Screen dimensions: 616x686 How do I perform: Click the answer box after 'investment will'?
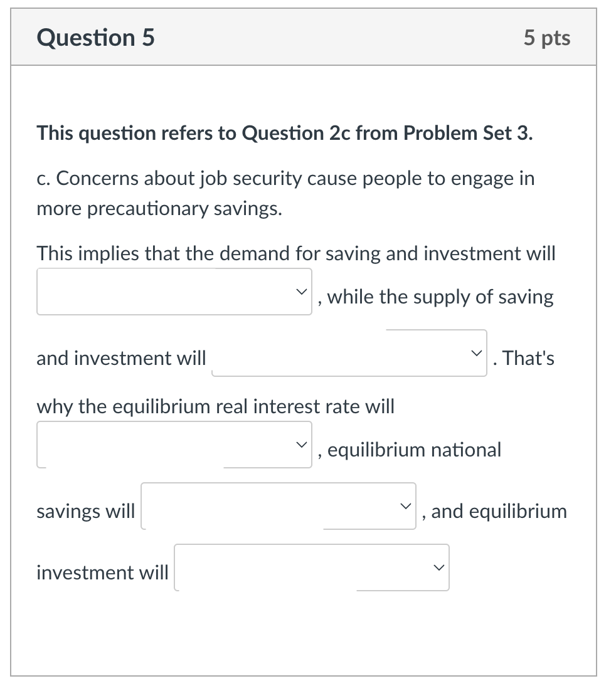pos(311,567)
